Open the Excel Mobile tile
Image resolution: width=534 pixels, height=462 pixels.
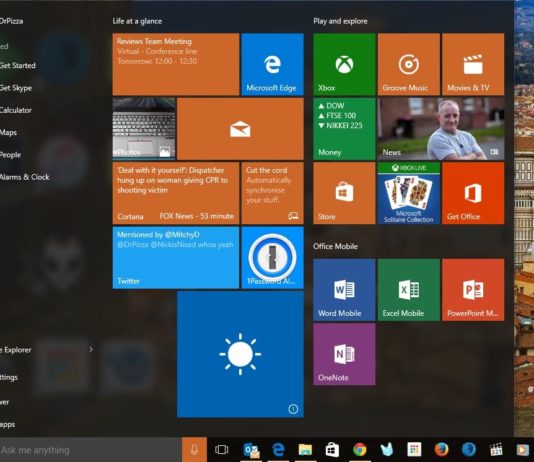pos(409,290)
